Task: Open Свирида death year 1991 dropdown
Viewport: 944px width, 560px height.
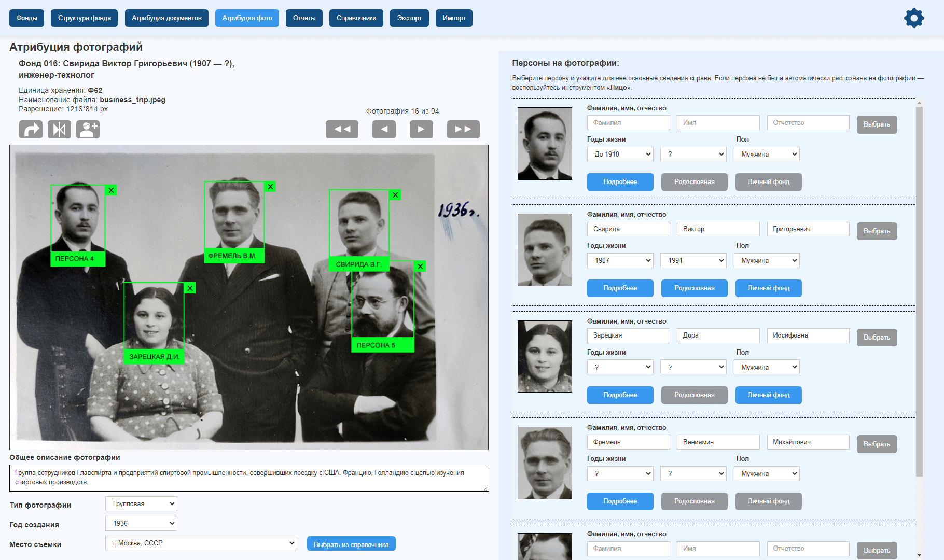Action: [693, 260]
